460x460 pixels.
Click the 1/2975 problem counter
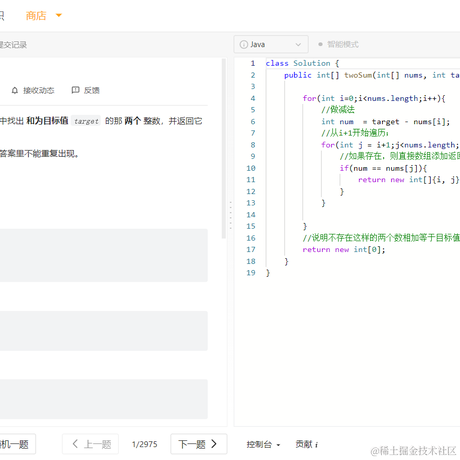(145, 444)
